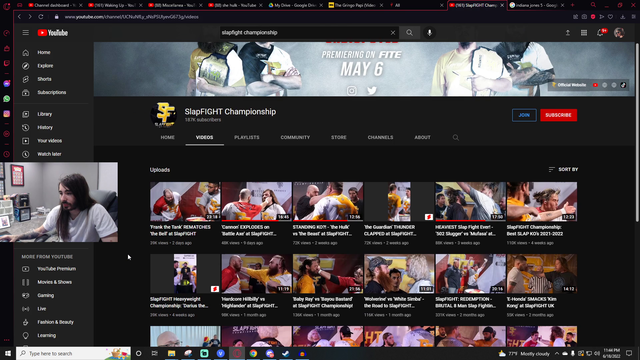Open the account avatar menu

point(619,33)
